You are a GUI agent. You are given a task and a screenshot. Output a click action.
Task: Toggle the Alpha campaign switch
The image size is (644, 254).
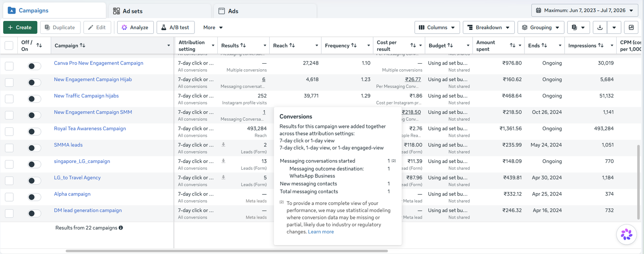[34, 197]
